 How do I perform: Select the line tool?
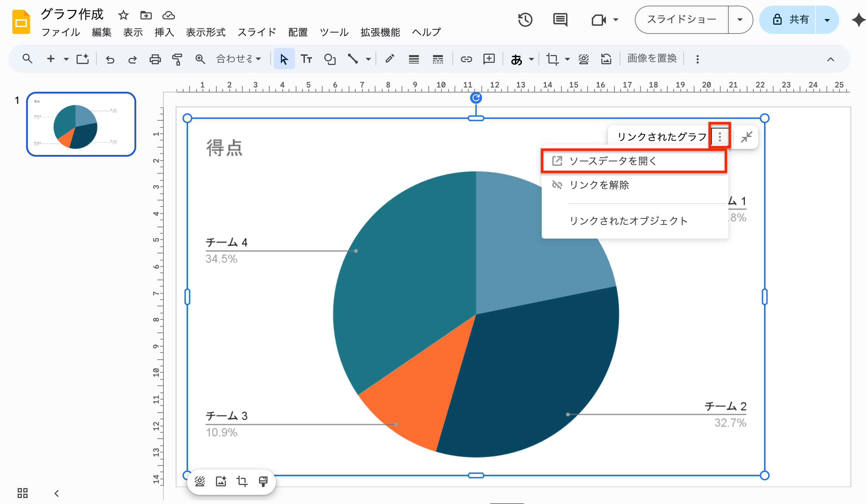pos(353,59)
